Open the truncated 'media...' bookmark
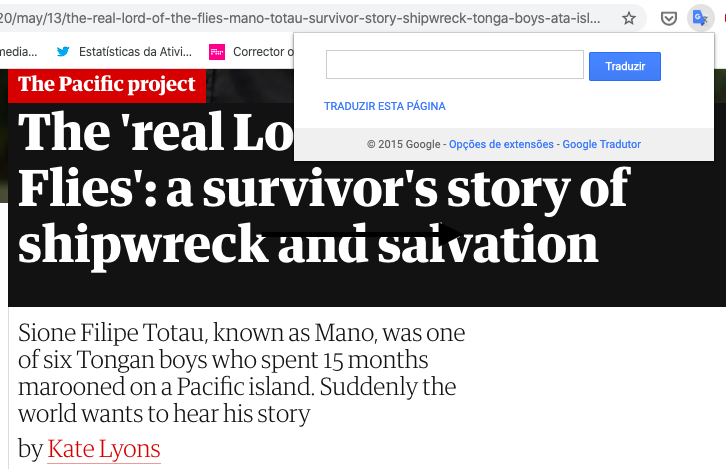The height and width of the screenshot is (469, 726). pos(18,51)
